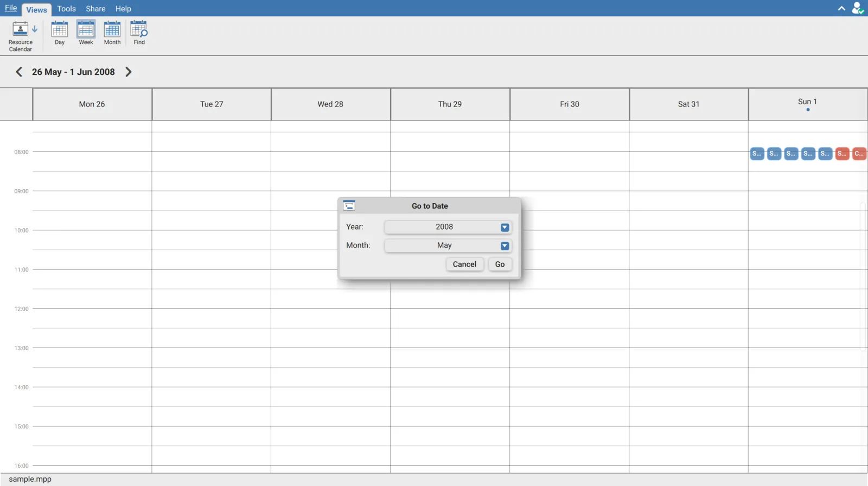Click the Go to Date dialog window icon
The image size is (868, 486).
tap(349, 205)
